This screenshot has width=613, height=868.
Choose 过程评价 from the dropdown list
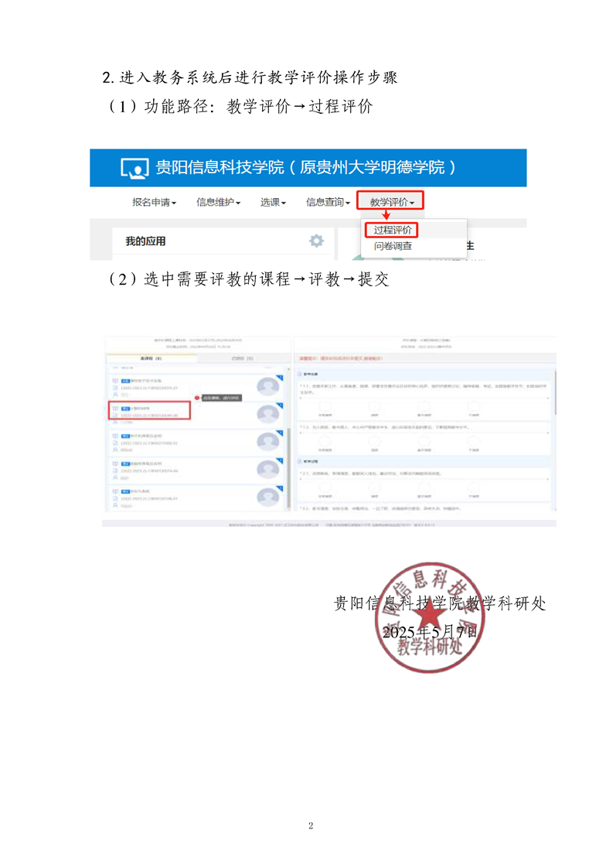pos(391,230)
